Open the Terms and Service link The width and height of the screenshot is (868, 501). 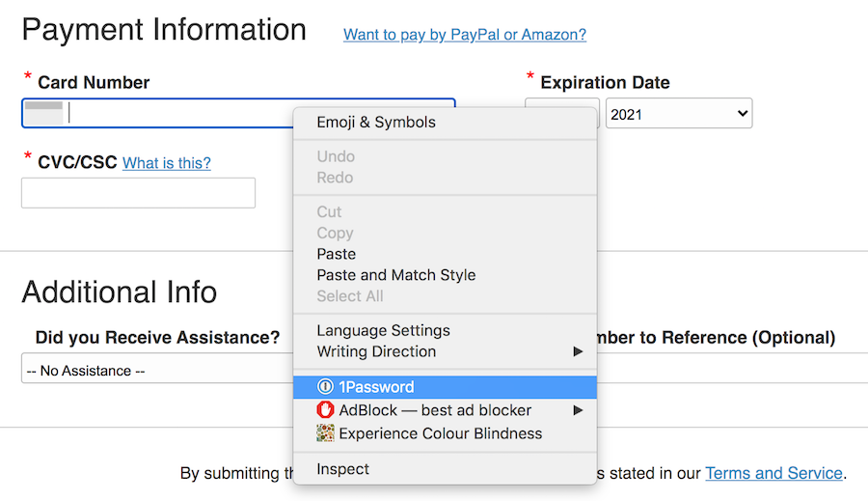tap(773, 473)
